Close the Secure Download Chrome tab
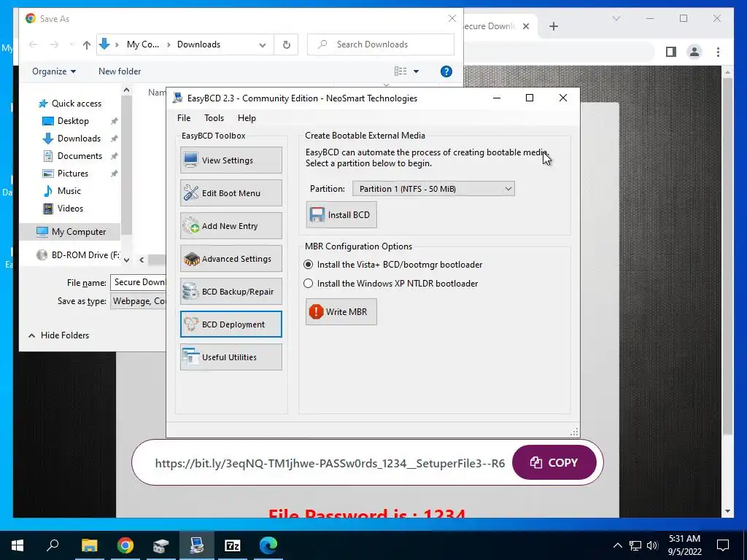The width and height of the screenshot is (747, 560). [526, 26]
